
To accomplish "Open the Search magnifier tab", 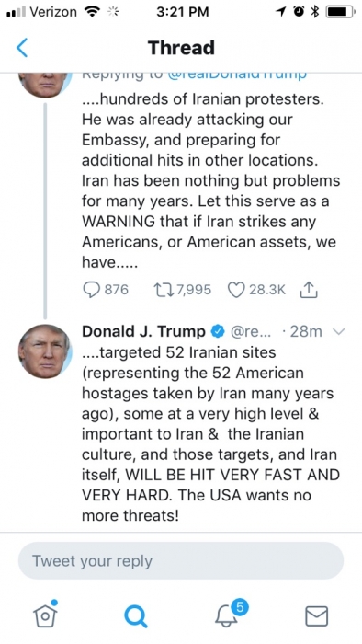I will (x=136, y=616).
